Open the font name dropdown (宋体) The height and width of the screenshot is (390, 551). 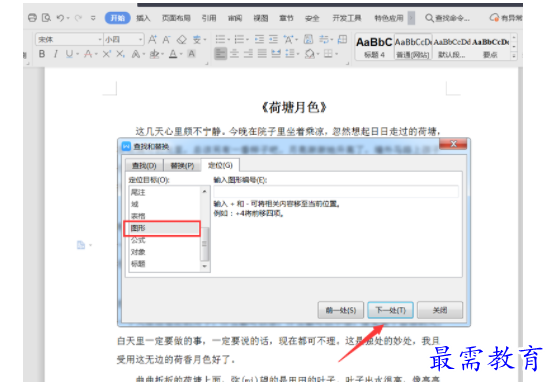tap(100, 40)
